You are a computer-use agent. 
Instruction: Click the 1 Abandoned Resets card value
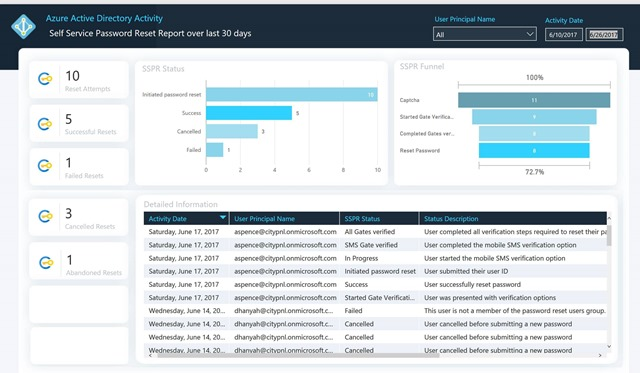click(x=70, y=260)
